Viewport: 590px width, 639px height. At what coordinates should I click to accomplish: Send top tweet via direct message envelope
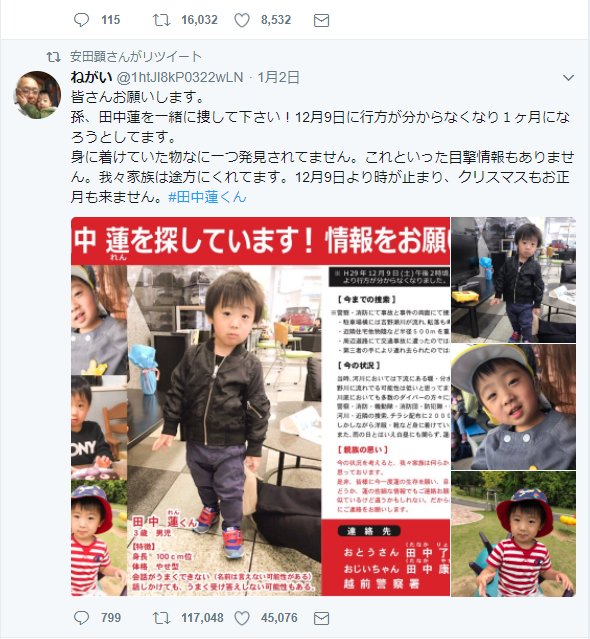tap(321, 20)
